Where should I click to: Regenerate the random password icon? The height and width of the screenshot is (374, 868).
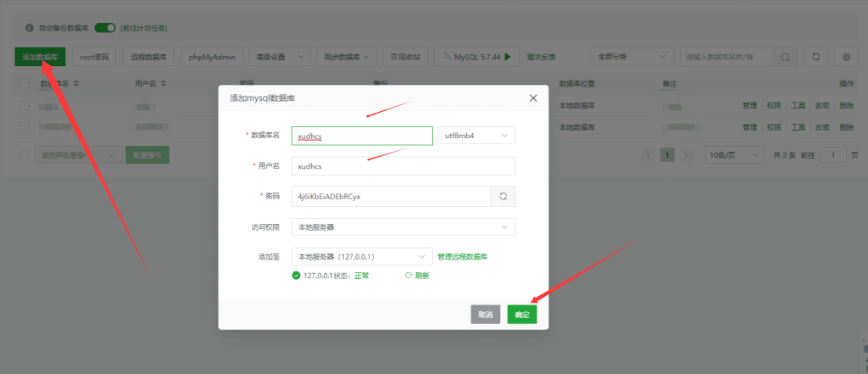(x=504, y=196)
